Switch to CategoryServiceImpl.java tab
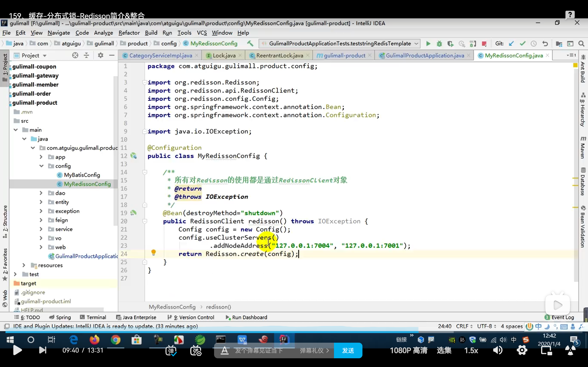This screenshot has width=588, height=367. pos(160,56)
